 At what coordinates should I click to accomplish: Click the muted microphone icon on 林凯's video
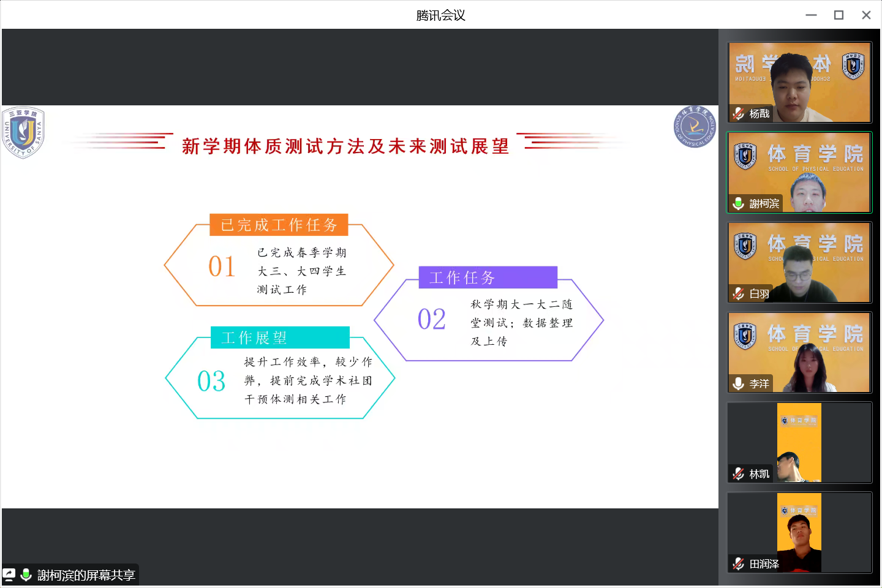737,473
